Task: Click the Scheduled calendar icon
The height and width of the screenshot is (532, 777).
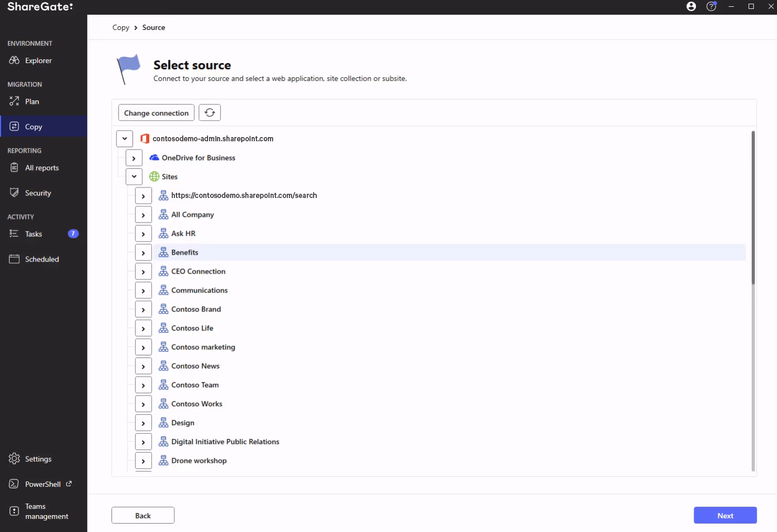Action: [14, 259]
